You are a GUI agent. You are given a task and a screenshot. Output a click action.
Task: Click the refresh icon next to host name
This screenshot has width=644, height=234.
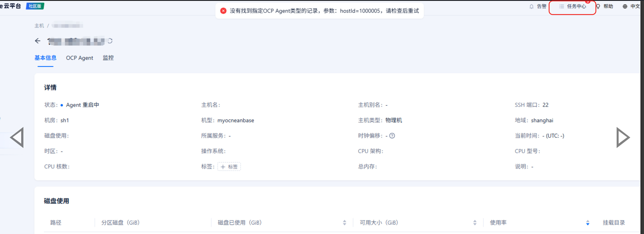[x=110, y=41]
